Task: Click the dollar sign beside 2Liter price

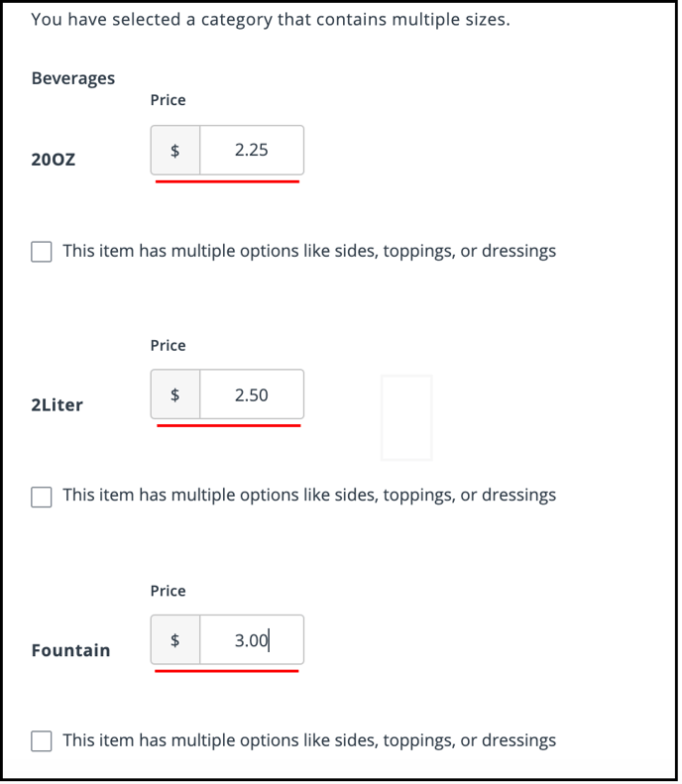Action: coord(175,395)
